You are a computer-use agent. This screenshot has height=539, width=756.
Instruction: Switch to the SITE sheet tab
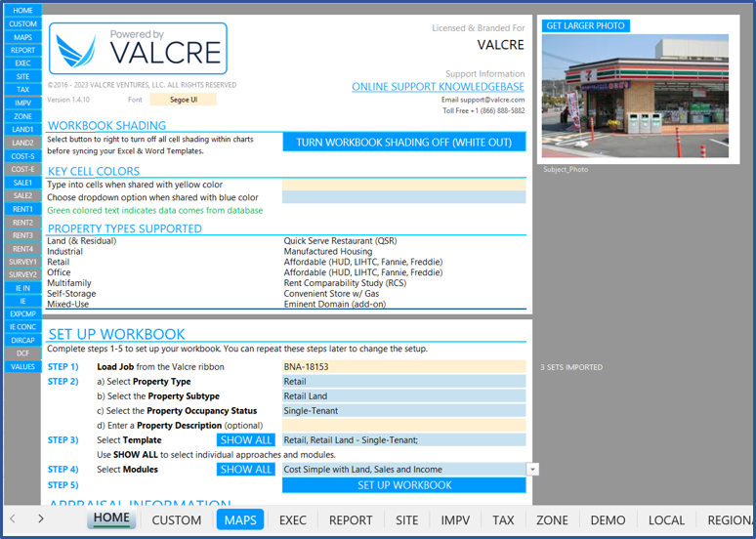(x=407, y=520)
